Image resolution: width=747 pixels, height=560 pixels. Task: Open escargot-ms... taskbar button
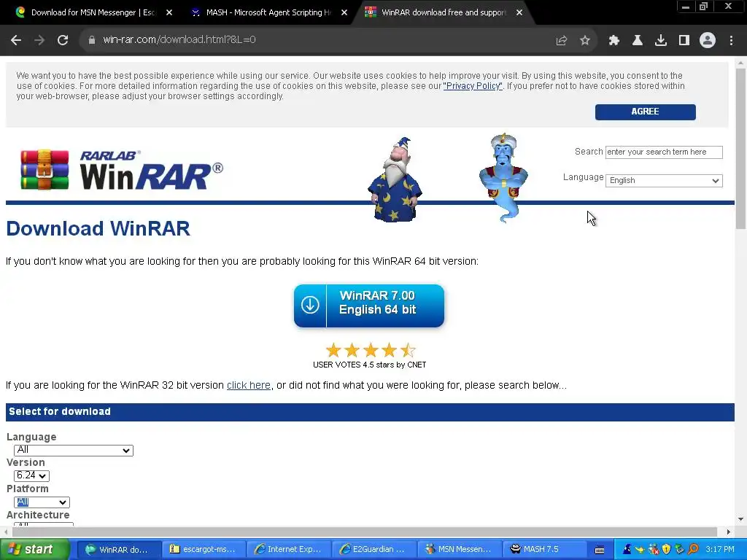[204, 550]
